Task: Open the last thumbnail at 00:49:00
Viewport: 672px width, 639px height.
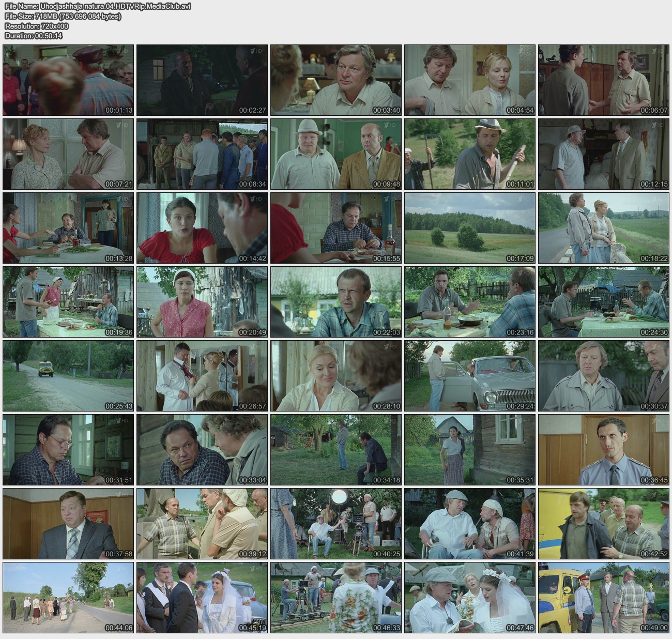Action: point(603,598)
